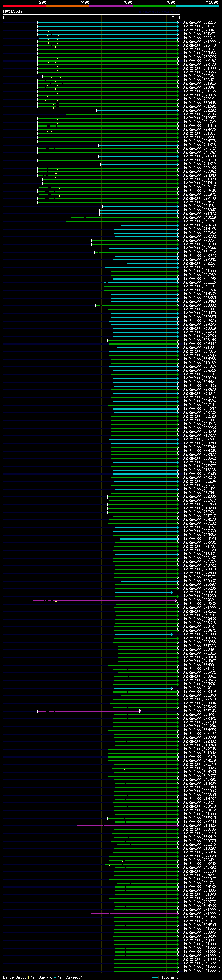Click the white query sequence bar

click(91, 15)
